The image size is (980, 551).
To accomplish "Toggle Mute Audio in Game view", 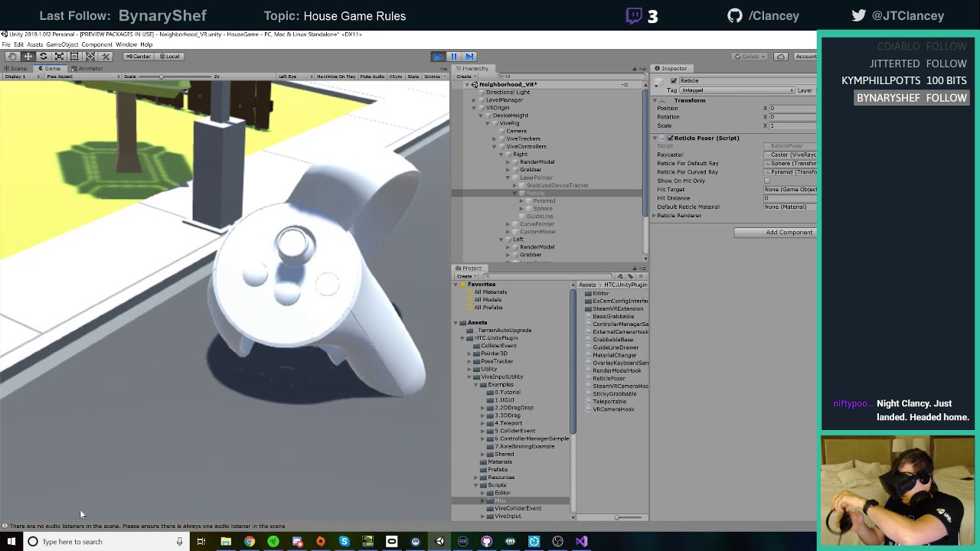I will [x=372, y=77].
